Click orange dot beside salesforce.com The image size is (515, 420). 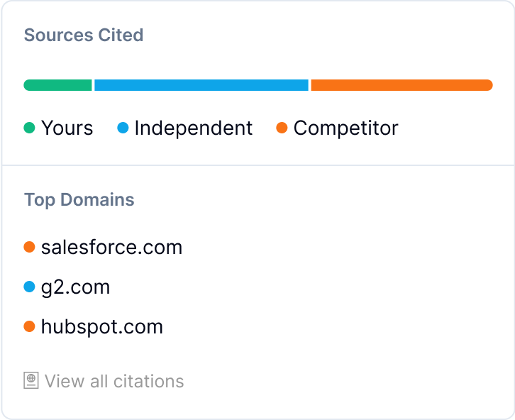pyautogui.click(x=29, y=247)
